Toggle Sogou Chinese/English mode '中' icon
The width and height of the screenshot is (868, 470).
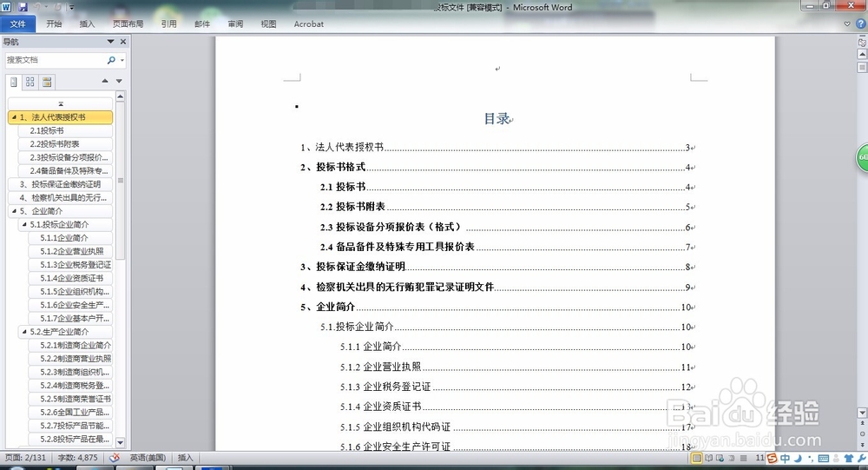(785, 459)
